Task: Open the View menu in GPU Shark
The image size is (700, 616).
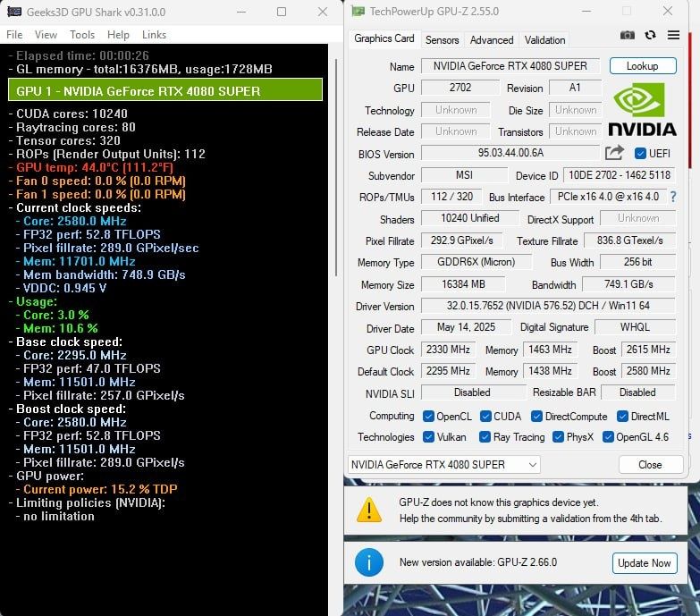Action: pyautogui.click(x=46, y=34)
